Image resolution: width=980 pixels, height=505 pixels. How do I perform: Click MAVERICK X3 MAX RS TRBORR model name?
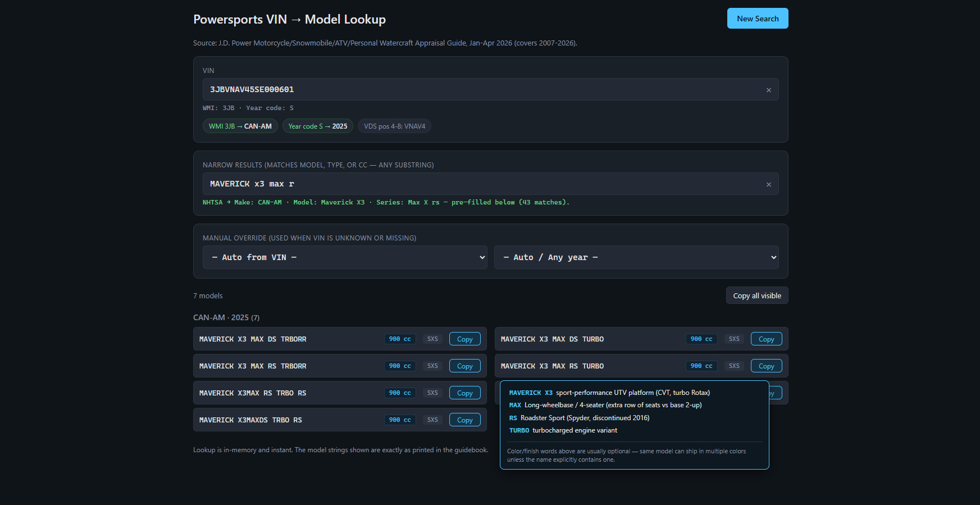(x=253, y=366)
